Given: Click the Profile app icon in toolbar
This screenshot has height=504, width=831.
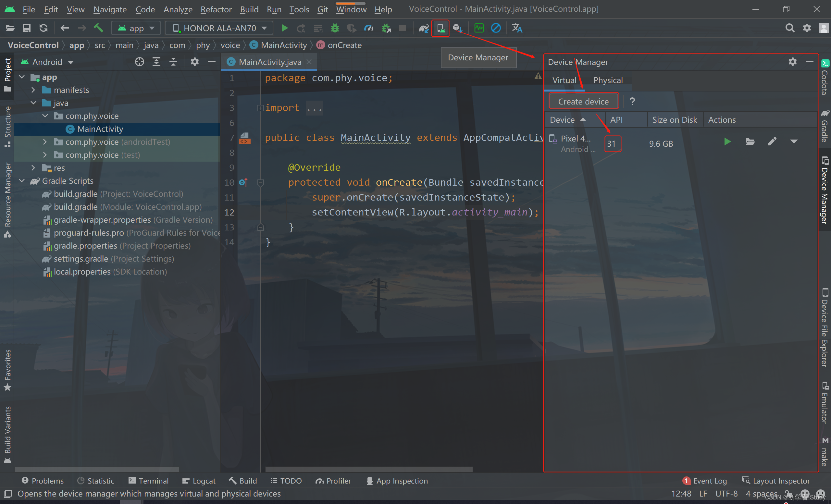Looking at the screenshot, I should (x=369, y=28).
